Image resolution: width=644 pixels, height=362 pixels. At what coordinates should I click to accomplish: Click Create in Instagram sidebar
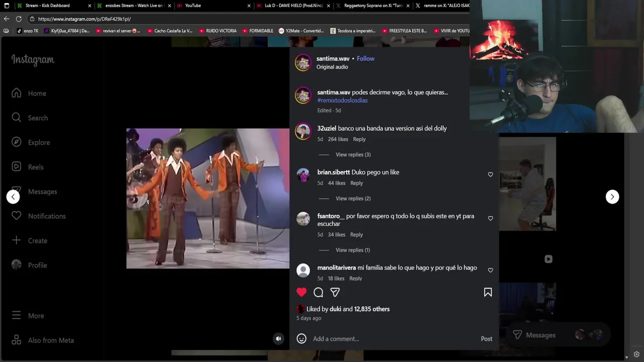(30, 241)
